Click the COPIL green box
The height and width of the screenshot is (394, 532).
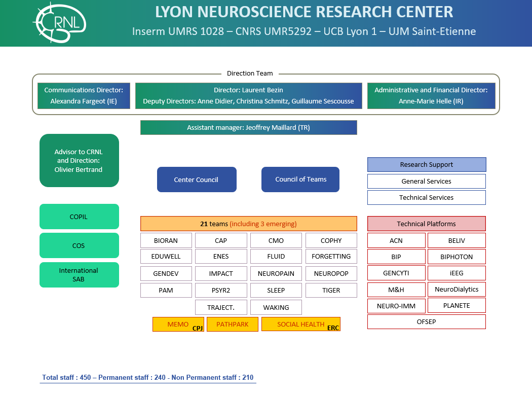(x=79, y=217)
